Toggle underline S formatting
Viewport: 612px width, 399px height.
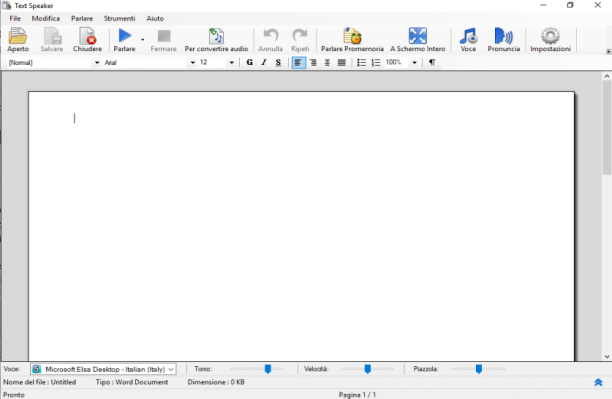278,62
